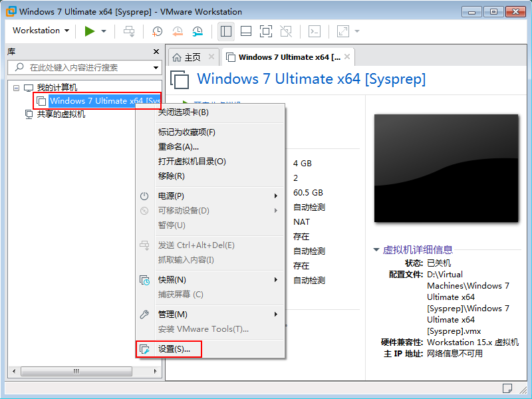
Task: Click the library search input field
Action: (x=83, y=67)
